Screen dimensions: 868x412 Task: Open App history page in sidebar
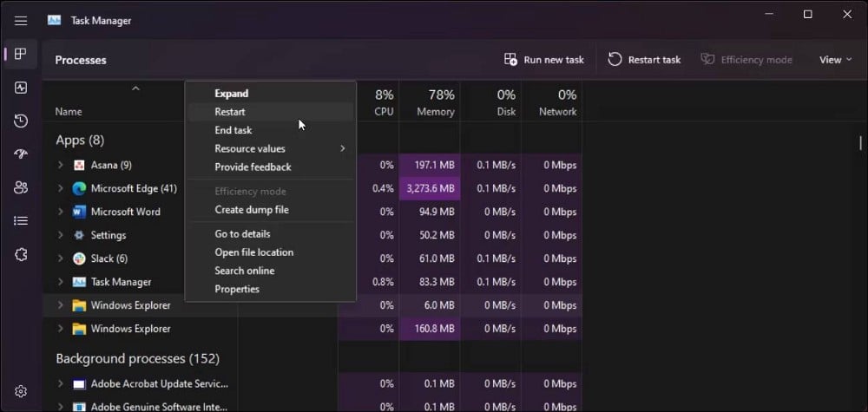[x=21, y=121]
